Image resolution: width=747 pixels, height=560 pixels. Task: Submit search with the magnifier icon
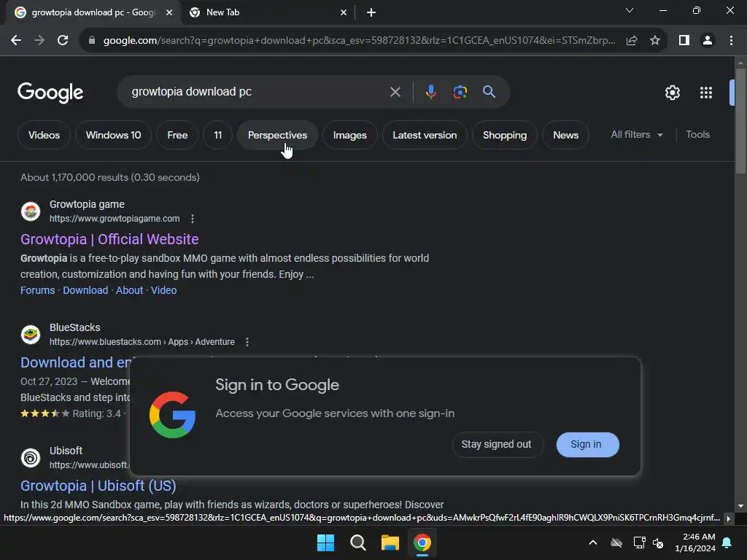click(489, 92)
